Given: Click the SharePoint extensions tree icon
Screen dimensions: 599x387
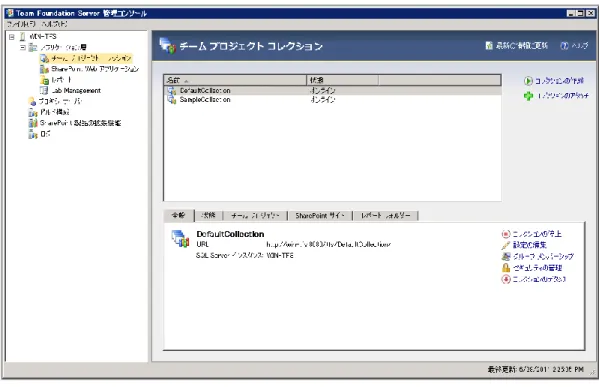Looking at the screenshot, I should pyautogui.click(x=33, y=123).
